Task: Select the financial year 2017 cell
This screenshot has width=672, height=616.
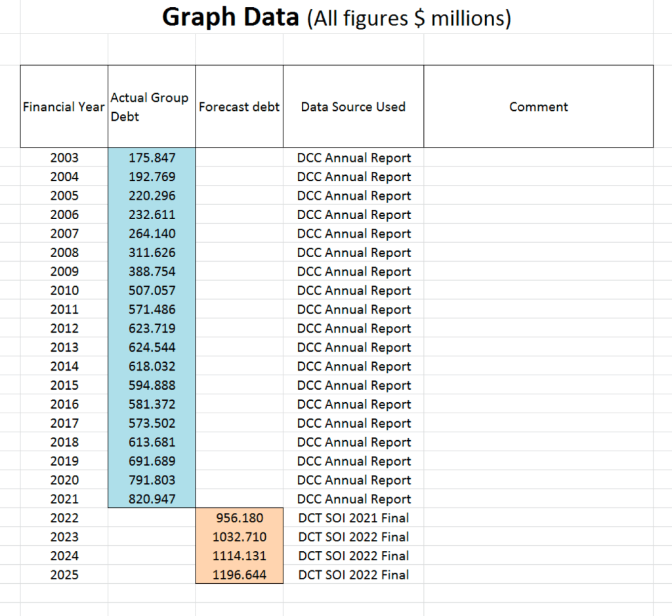Action: pyautogui.click(x=64, y=423)
